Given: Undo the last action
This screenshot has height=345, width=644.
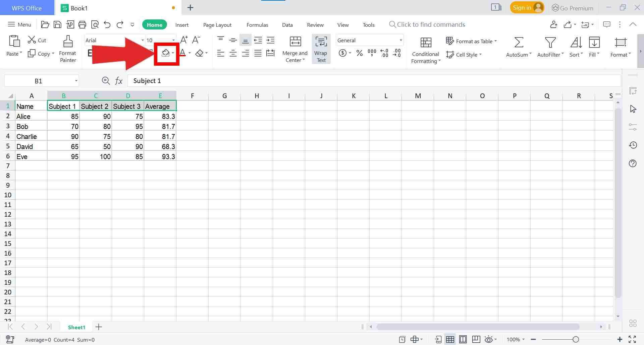Looking at the screenshot, I should coord(107,24).
